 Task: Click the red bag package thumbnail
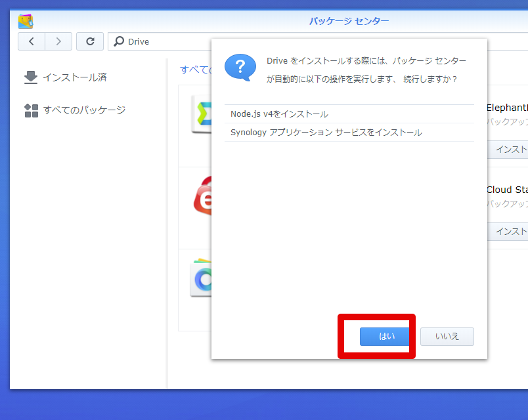203,196
